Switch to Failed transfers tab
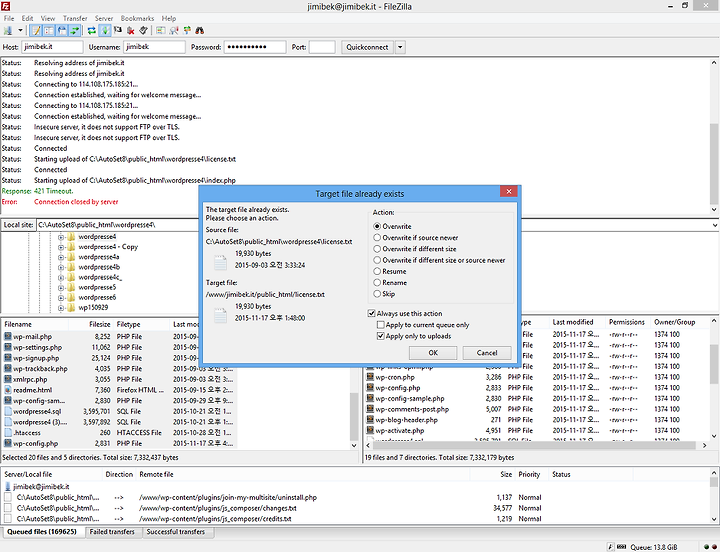The width and height of the screenshot is (720, 552). coord(112,532)
